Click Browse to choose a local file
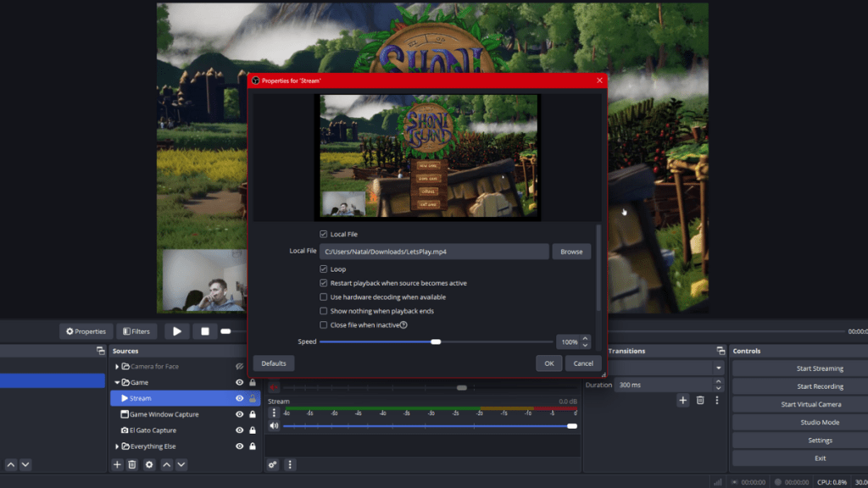868x488 pixels. tap(571, 252)
